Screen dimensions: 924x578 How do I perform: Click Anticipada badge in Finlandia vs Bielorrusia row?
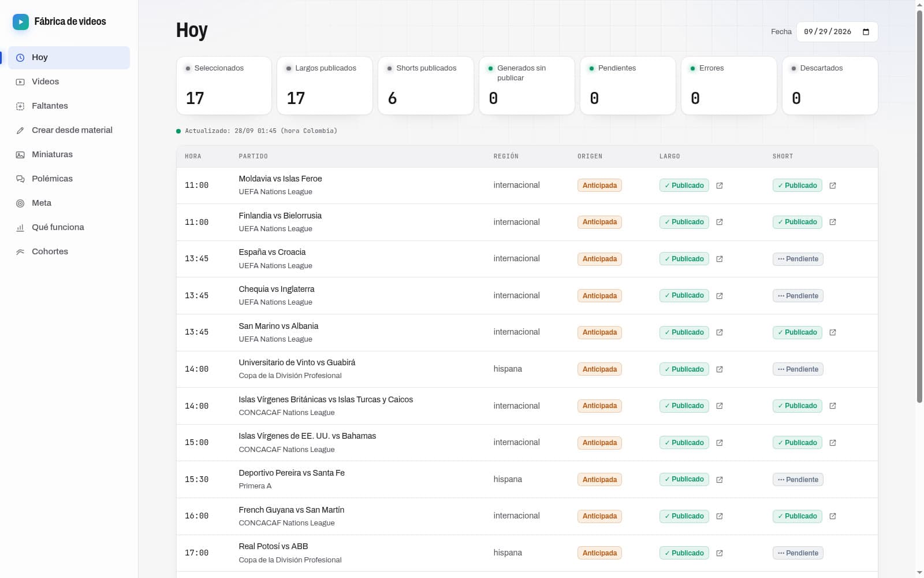599,222
